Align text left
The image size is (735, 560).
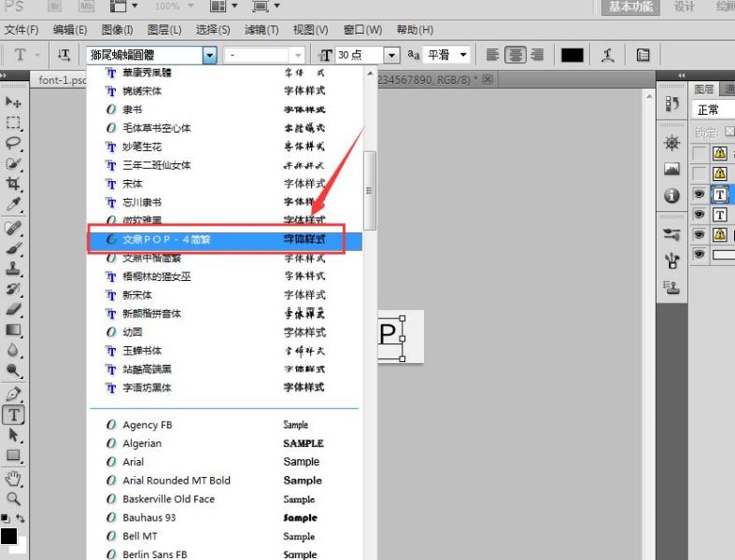click(x=492, y=55)
